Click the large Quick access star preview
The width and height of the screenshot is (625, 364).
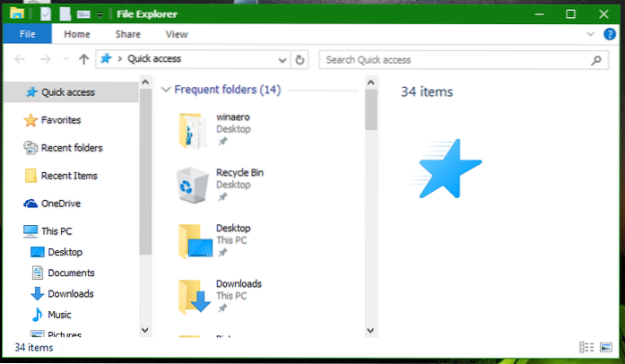pos(447,169)
